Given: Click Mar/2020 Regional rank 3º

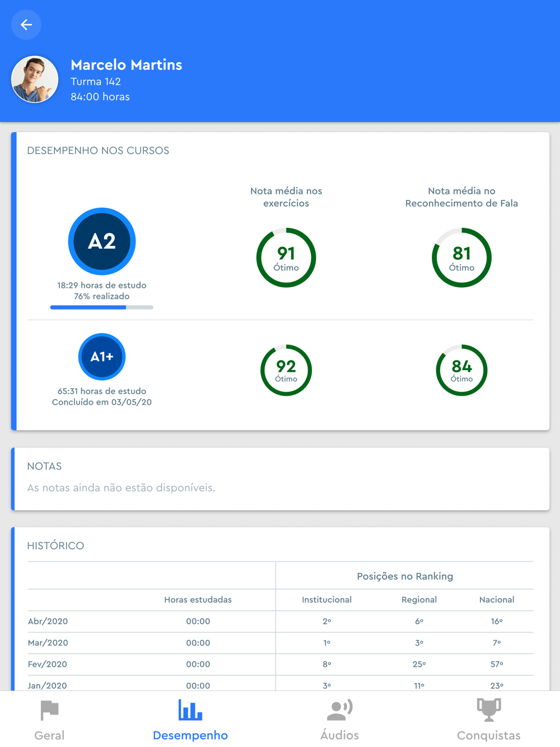Looking at the screenshot, I should 419,643.
